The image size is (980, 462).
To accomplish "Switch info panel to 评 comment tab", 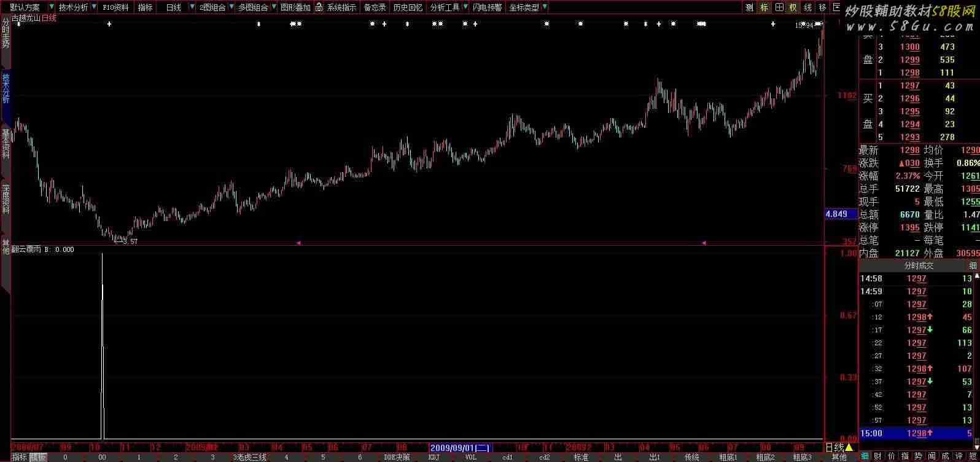I will [x=959, y=456].
